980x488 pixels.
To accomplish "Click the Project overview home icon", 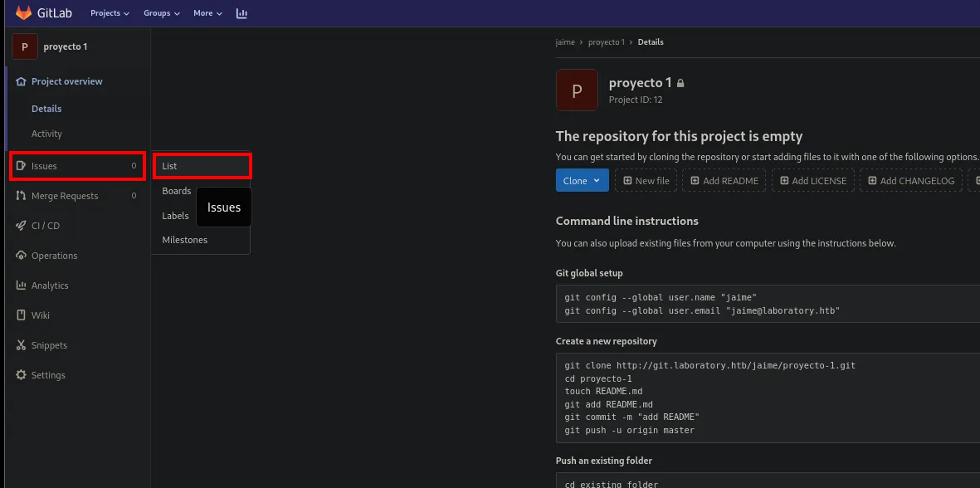I will click(x=22, y=81).
